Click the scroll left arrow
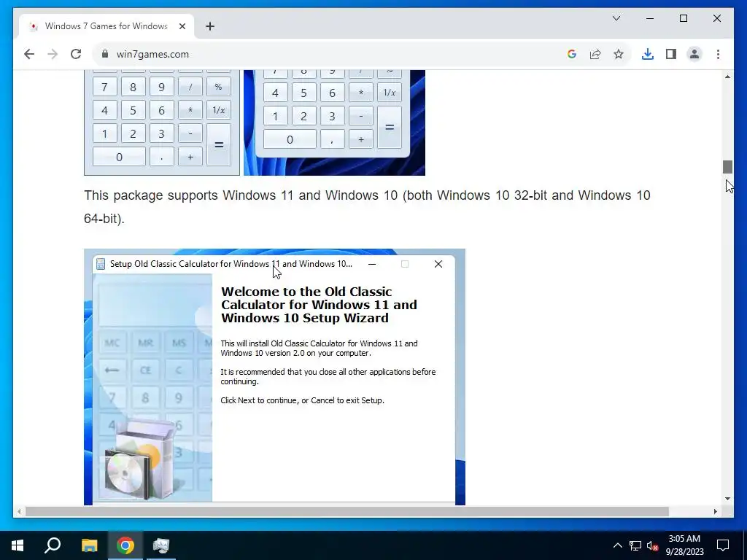The width and height of the screenshot is (747, 560). (x=18, y=511)
